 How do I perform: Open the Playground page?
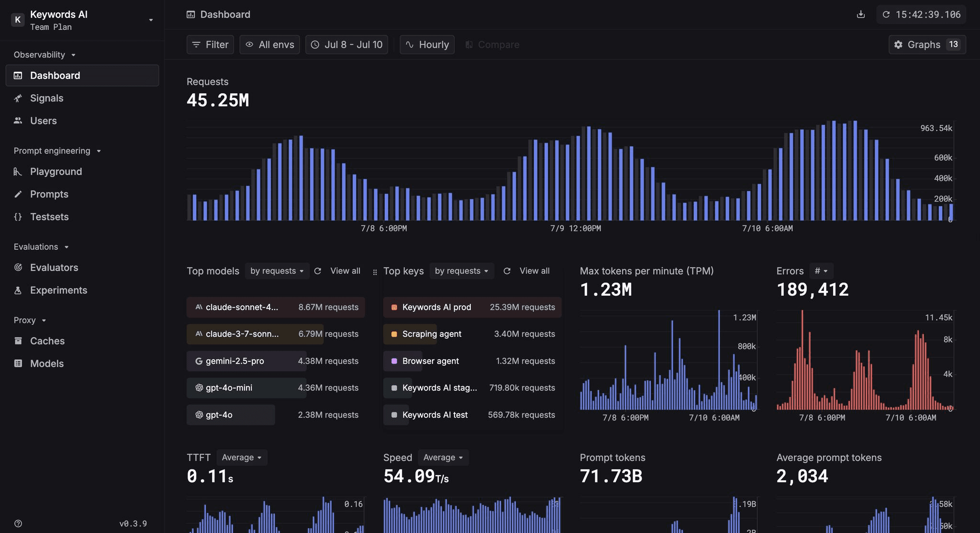pos(56,172)
